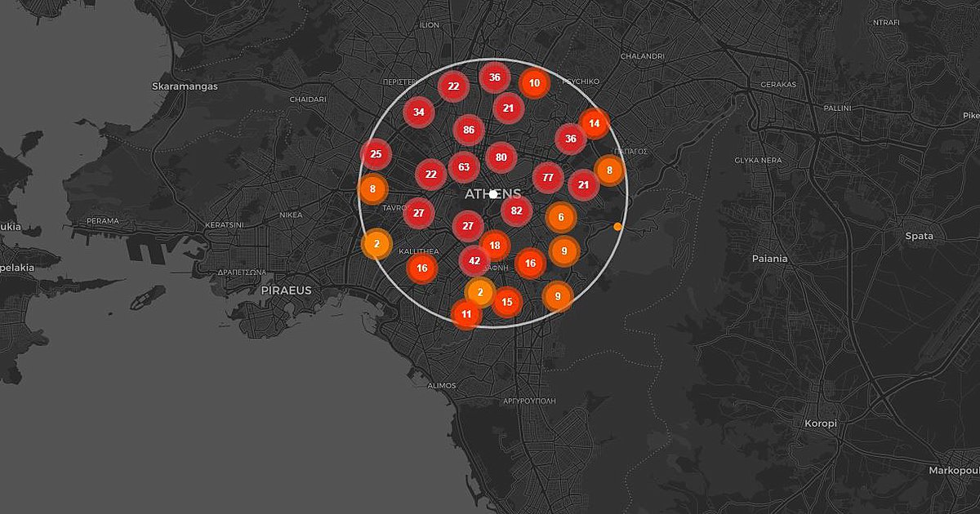The width and height of the screenshot is (980, 514).
Task: Open the red cluster showing 82
Action: point(516,210)
